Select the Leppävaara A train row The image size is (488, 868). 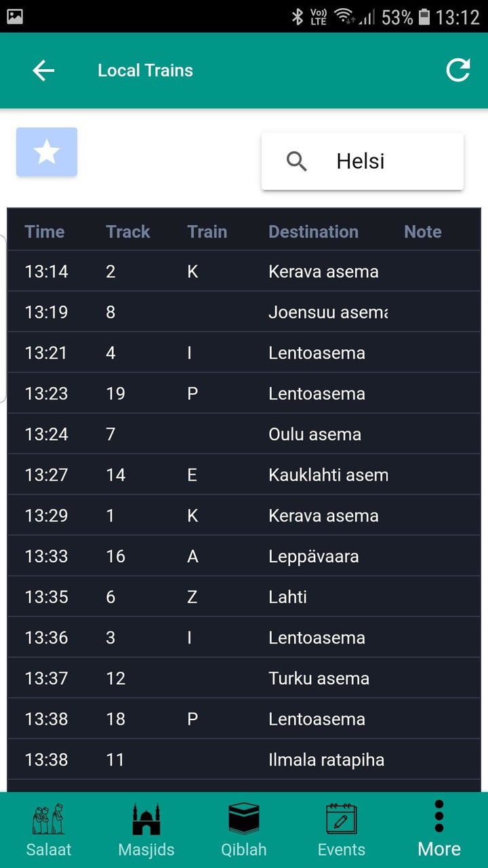pos(244,556)
